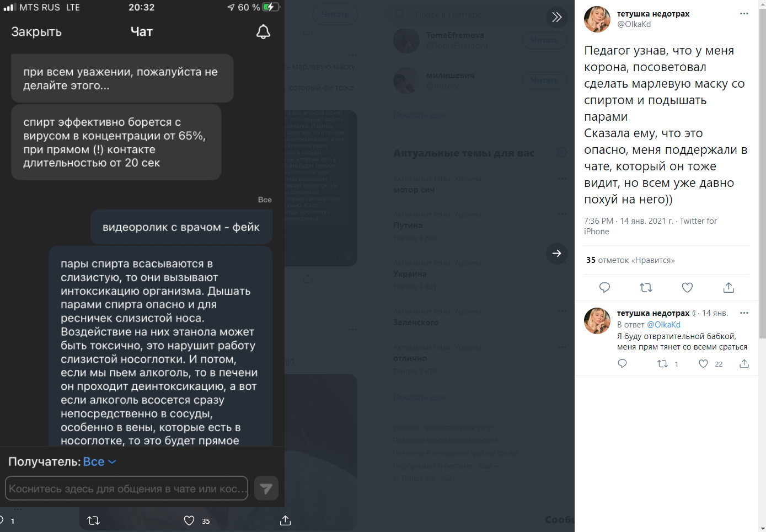Like the main tweet with heart icon
The height and width of the screenshot is (532, 766).
687,287
